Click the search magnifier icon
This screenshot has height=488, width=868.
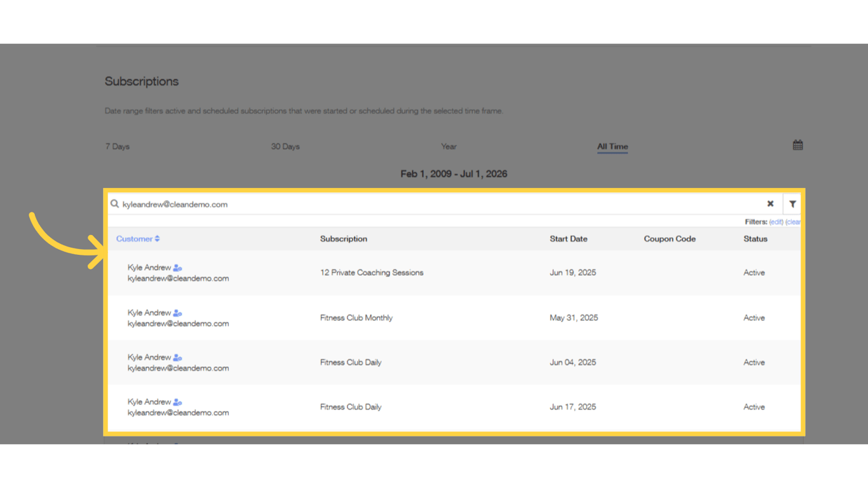click(114, 203)
